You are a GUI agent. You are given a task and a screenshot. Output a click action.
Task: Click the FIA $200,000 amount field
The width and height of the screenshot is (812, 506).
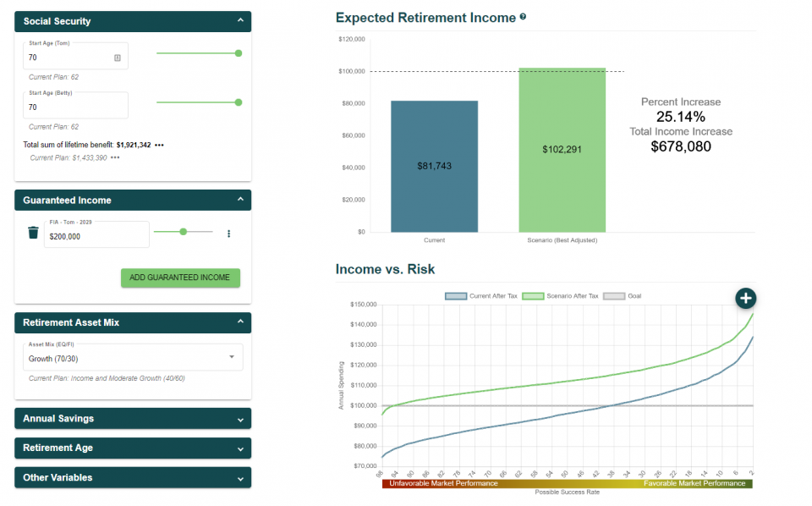[96, 237]
